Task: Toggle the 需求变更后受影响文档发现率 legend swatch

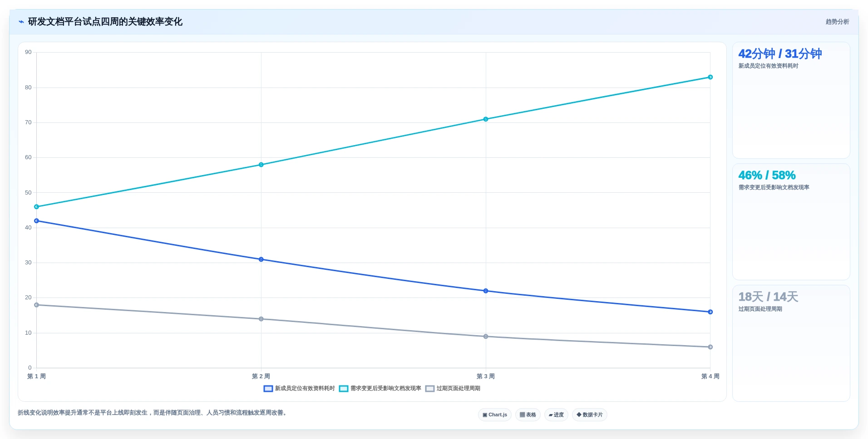Action: (x=344, y=389)
